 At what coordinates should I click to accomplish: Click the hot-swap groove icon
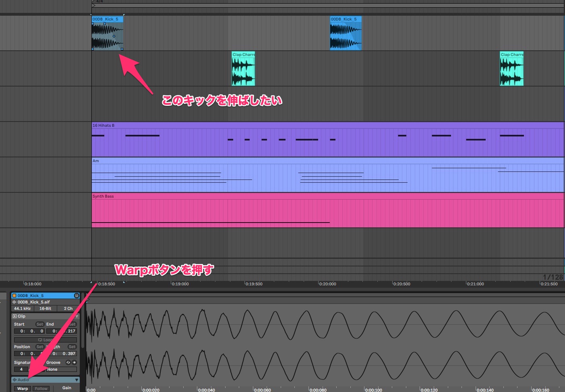coord(68,362)
